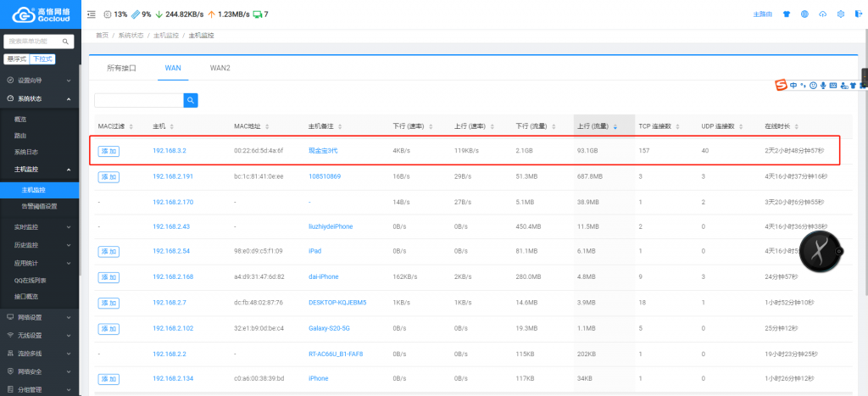This screenshot has height=396, width=868.
Task: Click the cloud upload icon
Action: pyautogui.click(x=822, y=14)
